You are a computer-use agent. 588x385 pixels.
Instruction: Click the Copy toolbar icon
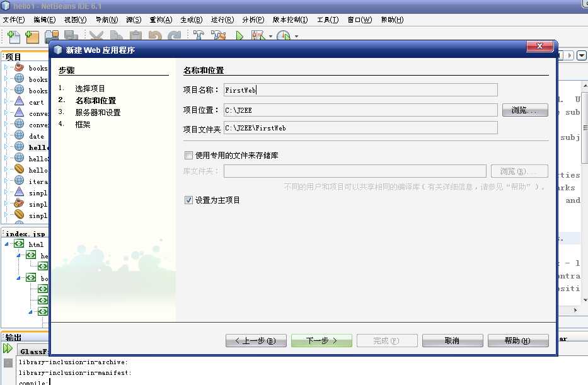(116, 36)
